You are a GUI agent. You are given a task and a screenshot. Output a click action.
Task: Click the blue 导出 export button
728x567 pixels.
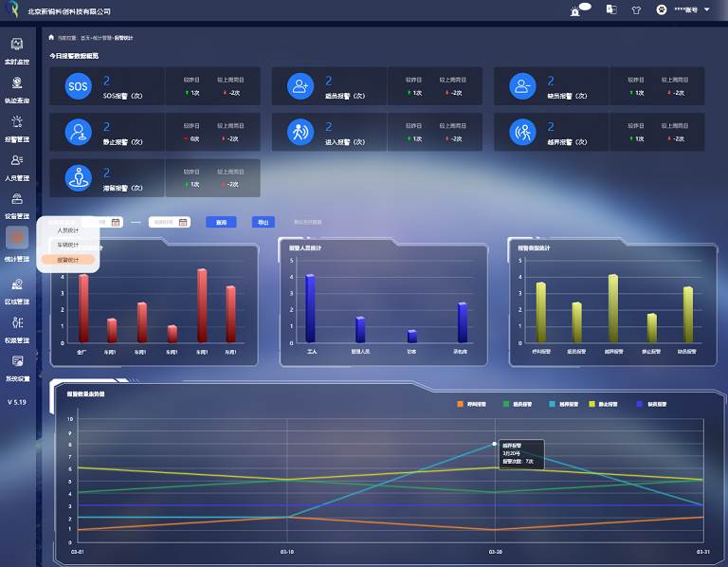tap(264, 223)
